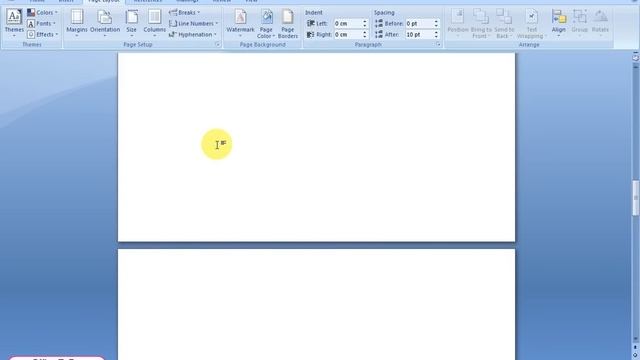Click the "Arrange" group label
Screen dimensions: 640x360
[x=529, y=44]
